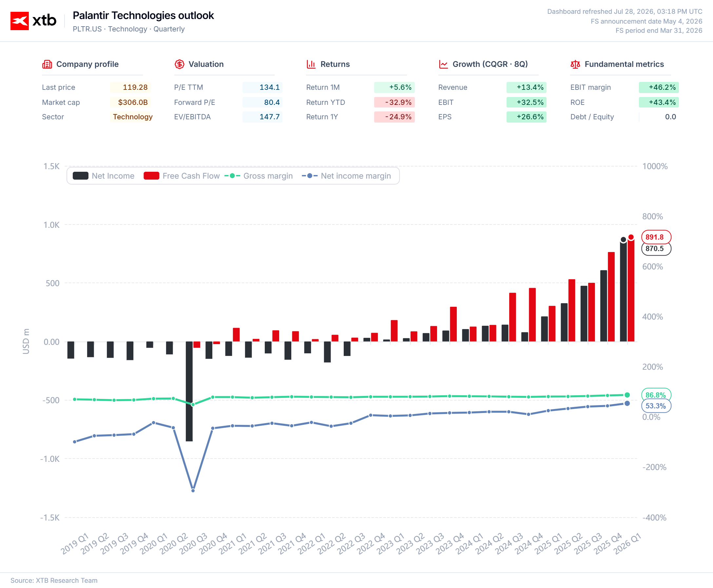Select the 86.8% gross margin value label
Viewport: 713px width, 588px height.
click(x=656, y=395)
